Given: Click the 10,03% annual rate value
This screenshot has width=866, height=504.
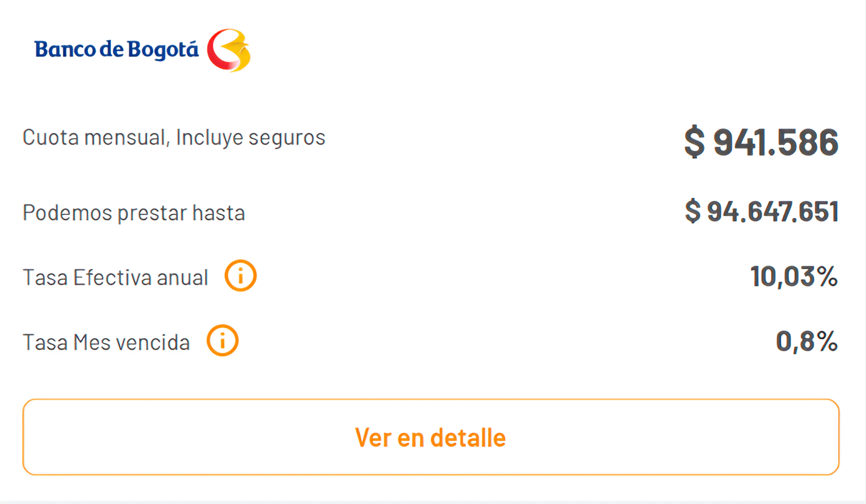Looking at the screenshot, I should (794, 276).
